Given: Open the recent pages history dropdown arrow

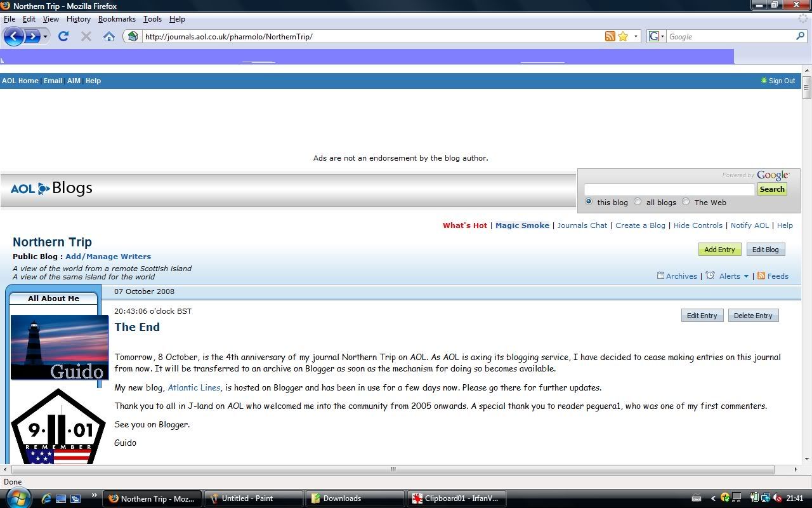Looking at the screenshot, I should click(45, 37).
